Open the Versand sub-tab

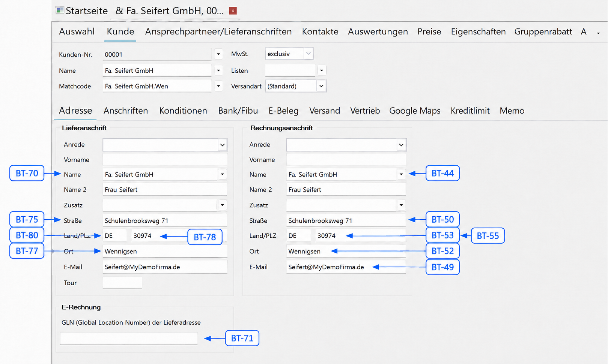click(x=325, y=111)
